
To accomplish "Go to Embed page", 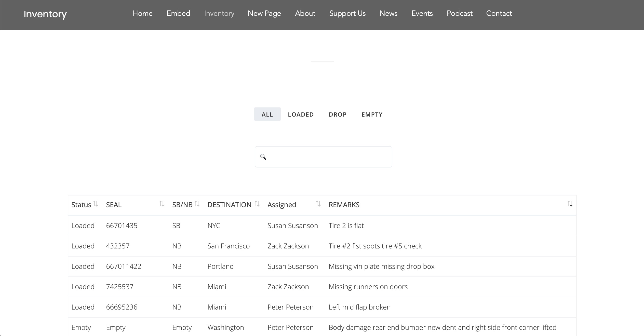I will [x=178, y=13].
